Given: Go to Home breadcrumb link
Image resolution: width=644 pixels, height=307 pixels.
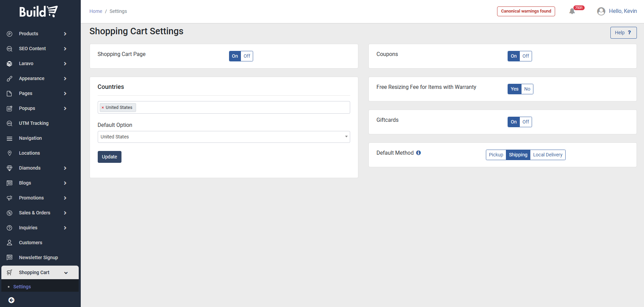Looking at the screenshot, I should click(x=96, y=11).
